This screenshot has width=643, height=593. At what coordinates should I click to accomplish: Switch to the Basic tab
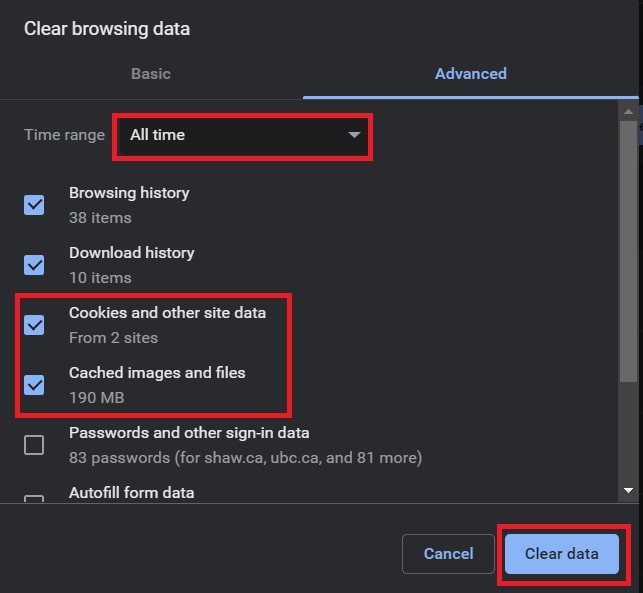(x=151, y=74)
